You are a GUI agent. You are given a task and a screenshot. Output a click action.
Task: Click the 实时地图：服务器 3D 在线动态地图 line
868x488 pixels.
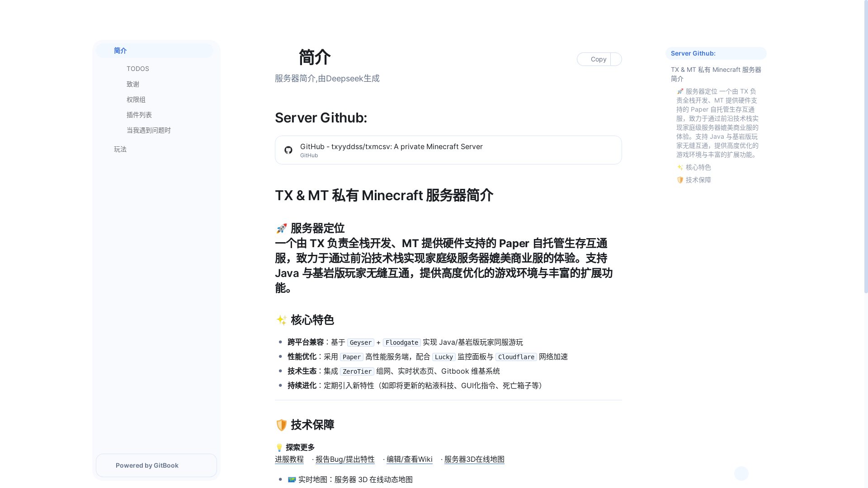point(350,479)
